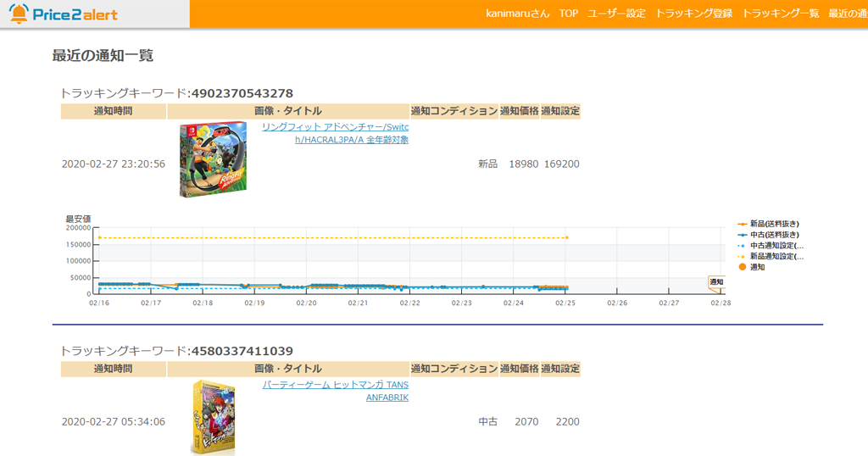The width and height of the screenshot is (868, 456).
Task: Click the 02/20 date label on chart
Action: (x=306, y=303)
